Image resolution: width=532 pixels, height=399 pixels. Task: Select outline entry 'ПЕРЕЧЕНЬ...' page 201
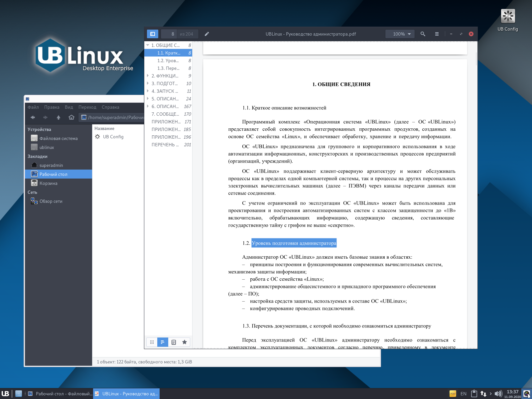[x=168, y=145]
